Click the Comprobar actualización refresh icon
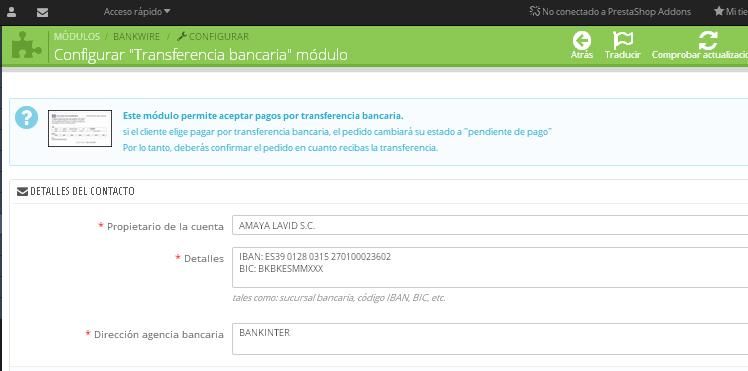 point(708,41)
